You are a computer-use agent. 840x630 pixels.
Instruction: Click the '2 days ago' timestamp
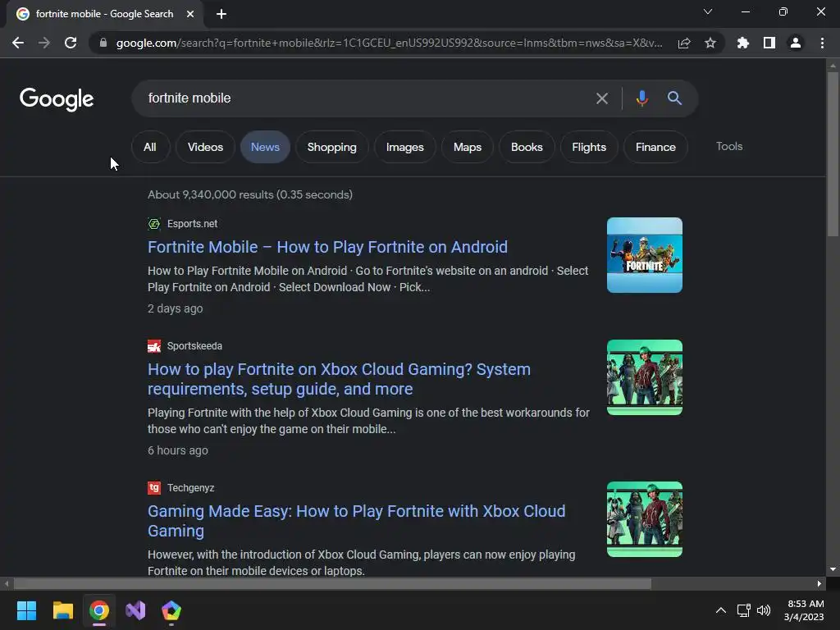176,308
